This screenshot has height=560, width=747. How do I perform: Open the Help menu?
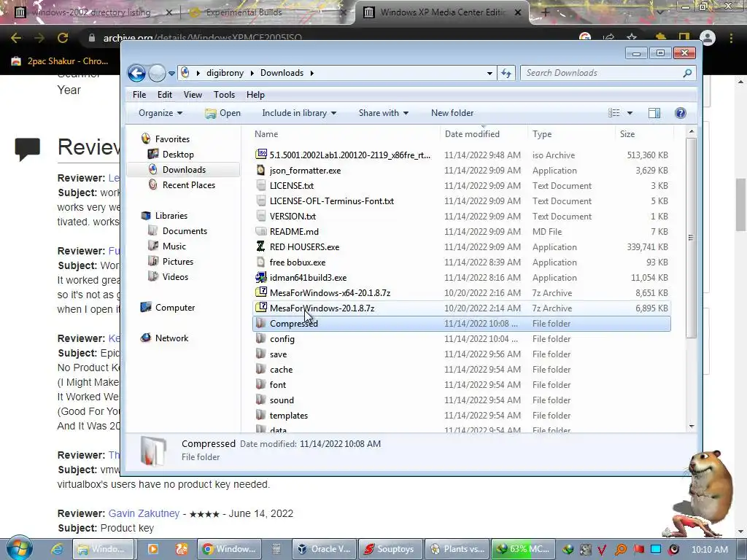[255, 95]
